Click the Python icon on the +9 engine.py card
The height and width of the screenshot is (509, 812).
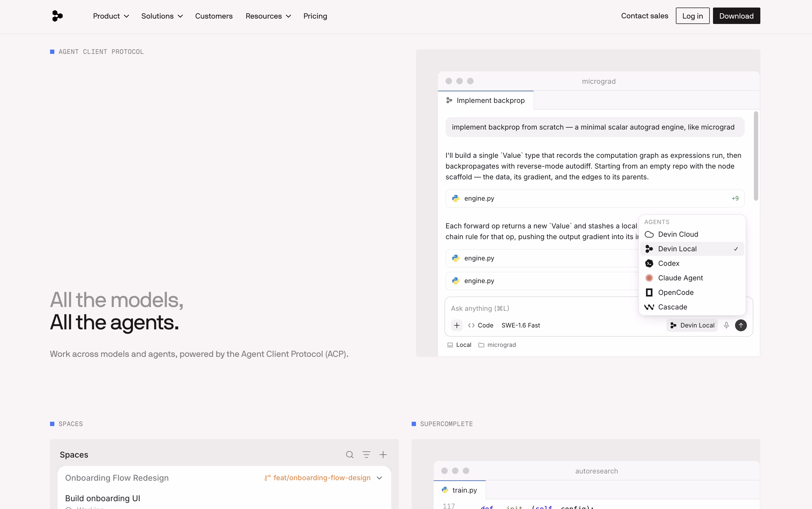click(x=456, y=198)
